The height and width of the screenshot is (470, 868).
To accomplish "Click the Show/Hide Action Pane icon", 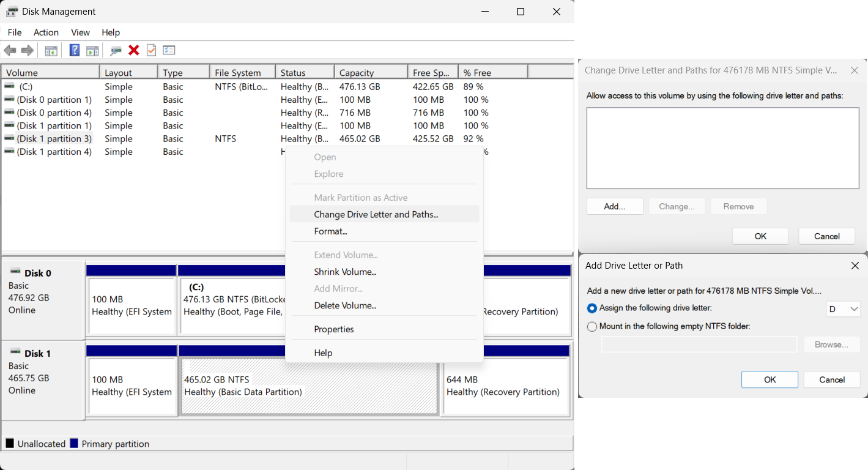I will [x=92, y=50].
